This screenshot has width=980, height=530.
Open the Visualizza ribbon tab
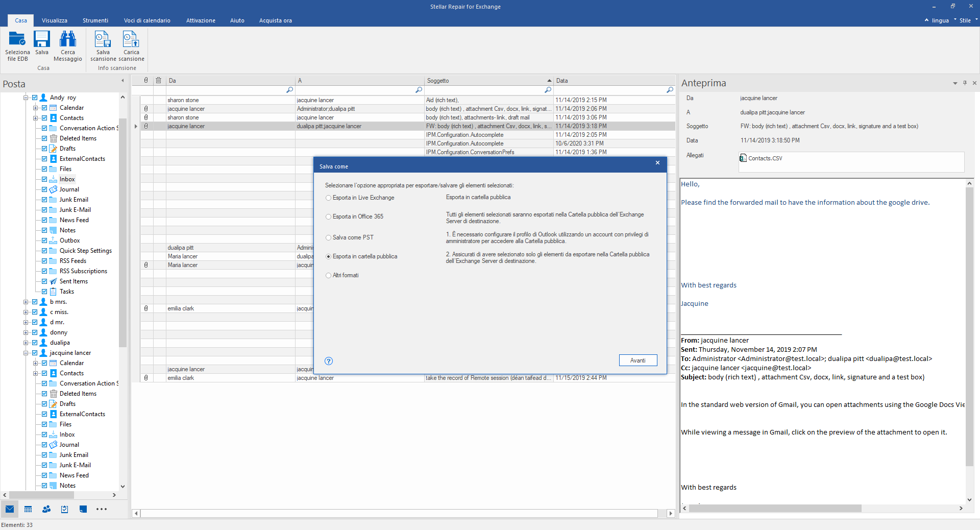point(55,20)
